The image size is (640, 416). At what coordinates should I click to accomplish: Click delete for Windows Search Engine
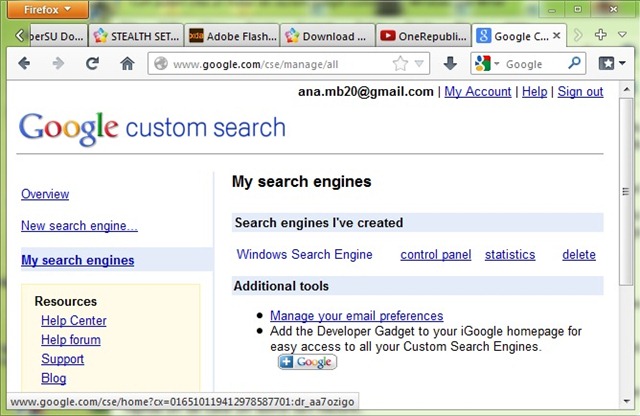[x=579, y=255]
